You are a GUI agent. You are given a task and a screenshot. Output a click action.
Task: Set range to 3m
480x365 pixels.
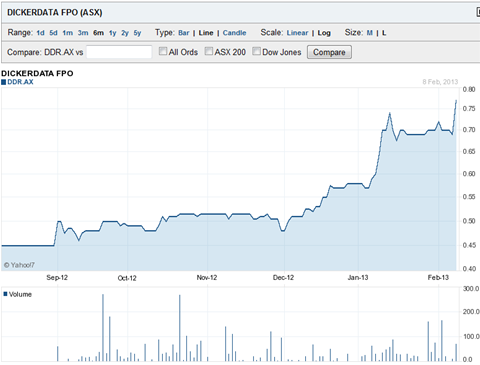(x=83, y=33)
